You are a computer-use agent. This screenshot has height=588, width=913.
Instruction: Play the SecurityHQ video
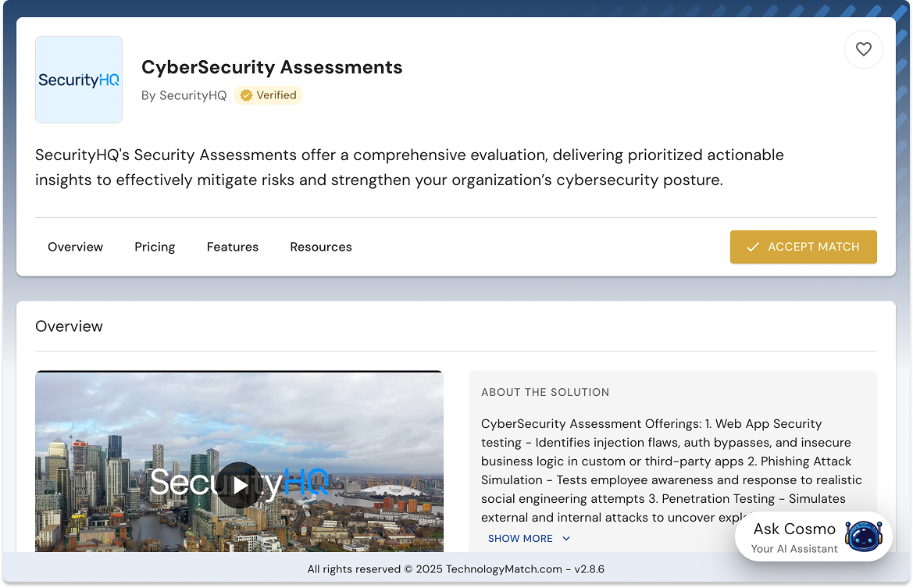coord(240,485)
